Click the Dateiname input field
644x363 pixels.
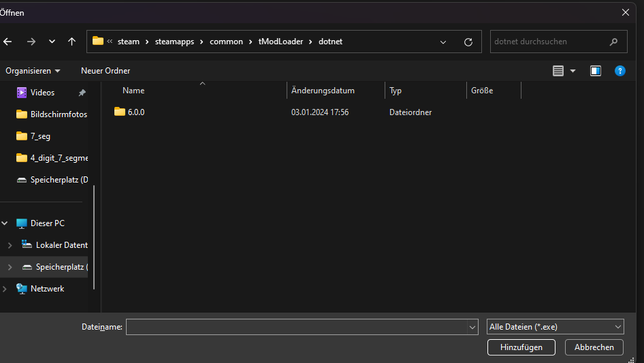[296, 327]
